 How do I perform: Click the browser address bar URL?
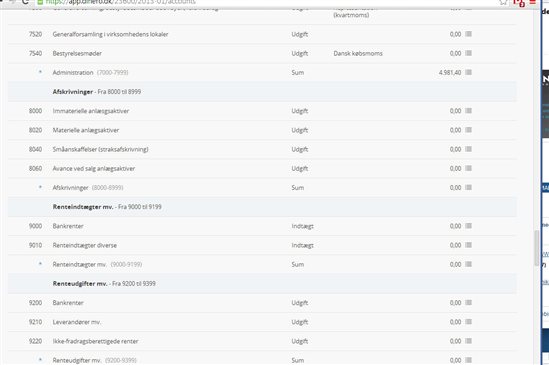(x=120, y=2)
